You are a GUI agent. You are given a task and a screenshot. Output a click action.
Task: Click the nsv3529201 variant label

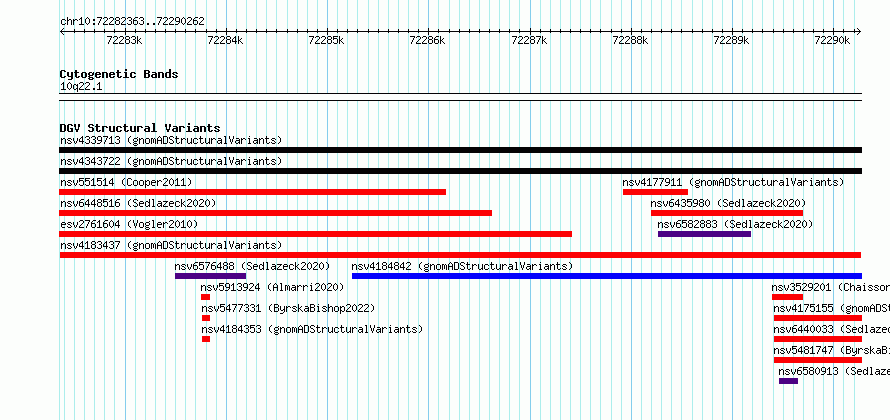point(830,287)
